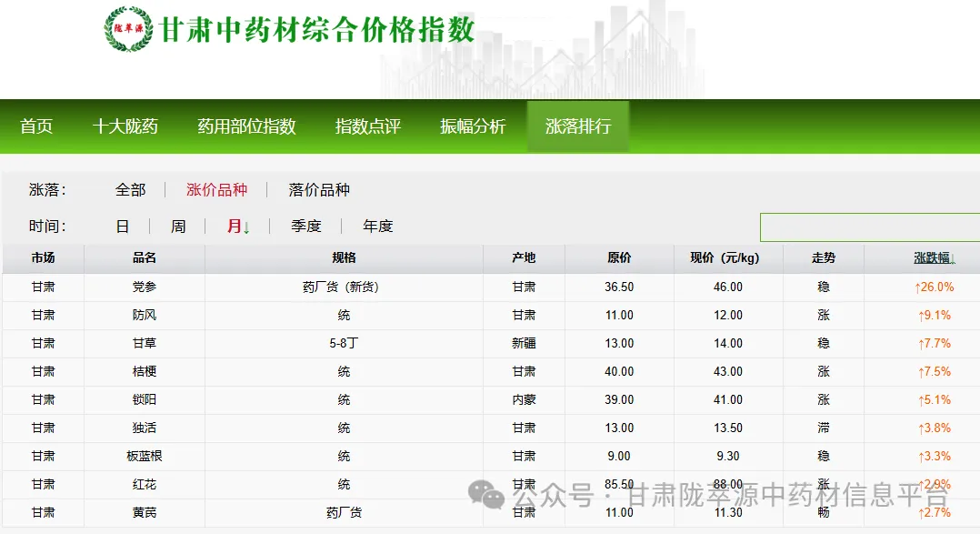Click current price 9.30
This screenshot has width=980, height=534.
pyautogui.click(x=728, y=456)
